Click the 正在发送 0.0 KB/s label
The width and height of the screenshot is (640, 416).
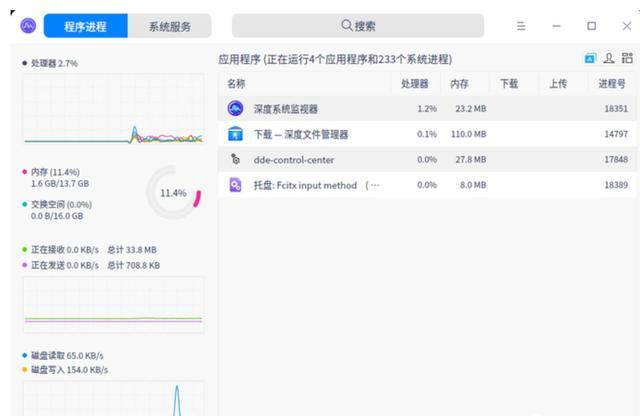click(65, 265)
